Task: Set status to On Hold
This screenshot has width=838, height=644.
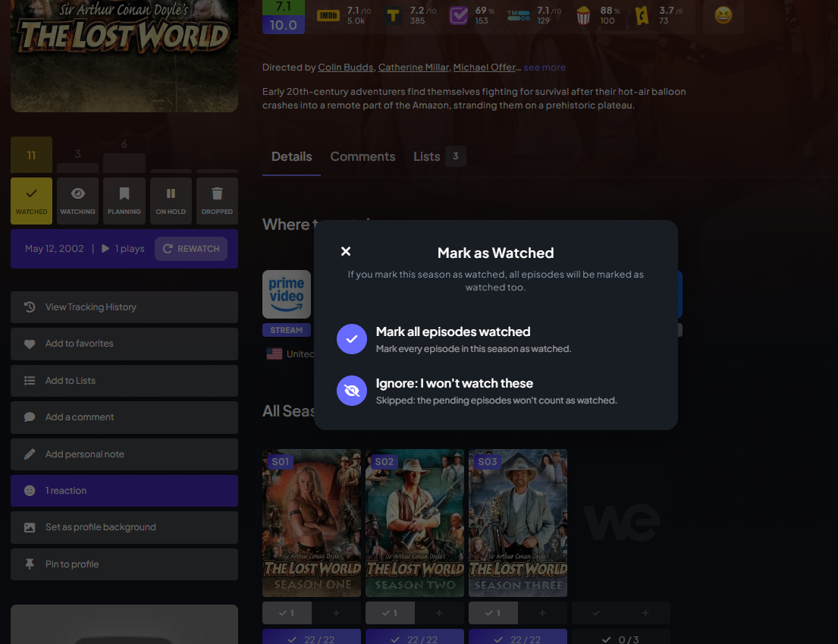Action: [171, 201]
